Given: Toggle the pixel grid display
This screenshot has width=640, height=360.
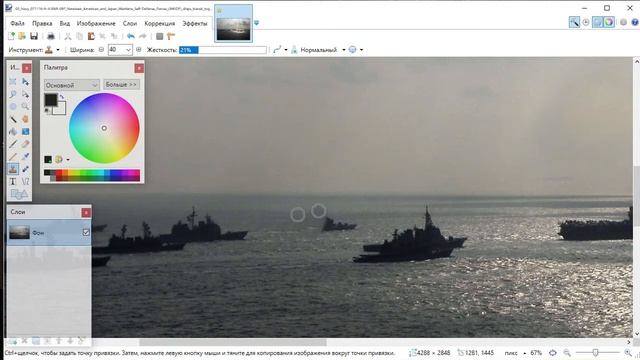Looking at the screenshot, I should point(160,36).
